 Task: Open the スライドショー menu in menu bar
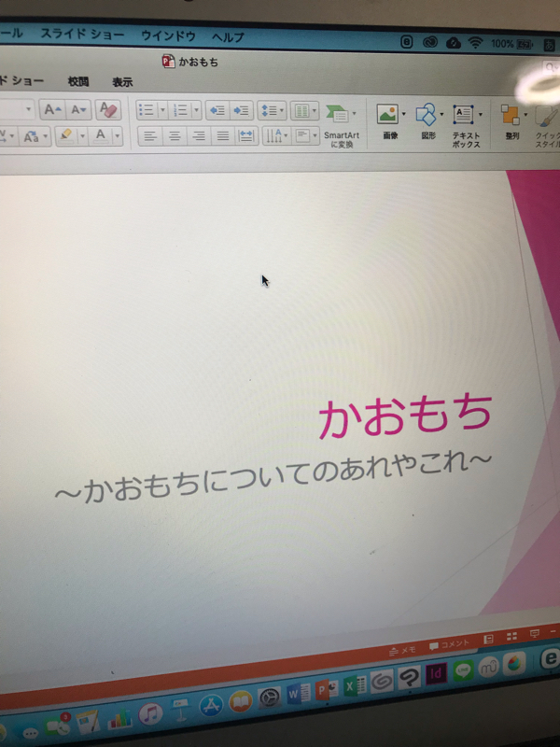coord(82,35)
